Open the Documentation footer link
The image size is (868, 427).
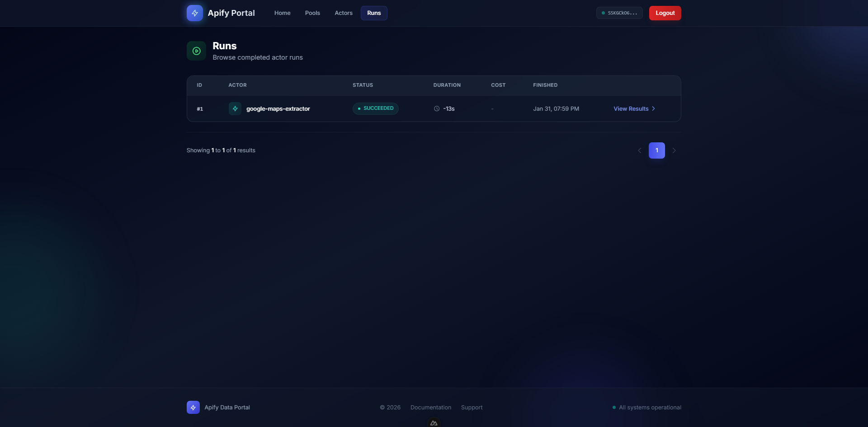pyautogui.click(x=430, y=408)
